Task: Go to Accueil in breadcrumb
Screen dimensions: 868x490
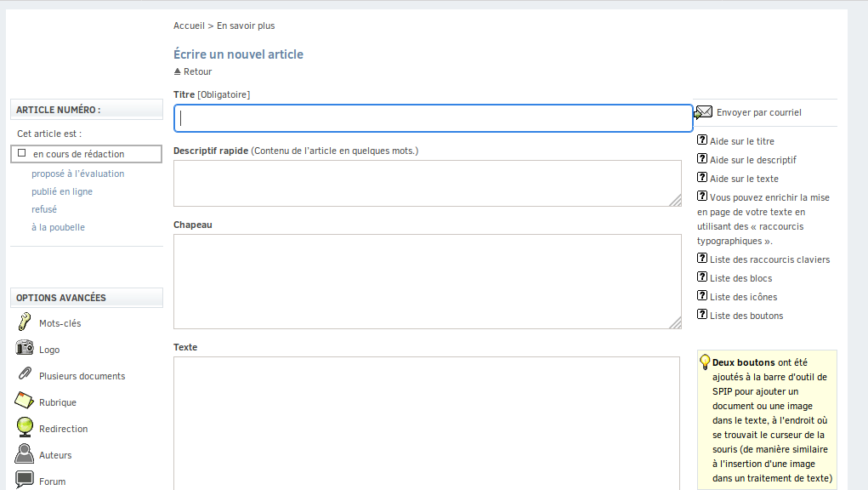Action: [189, 26]
